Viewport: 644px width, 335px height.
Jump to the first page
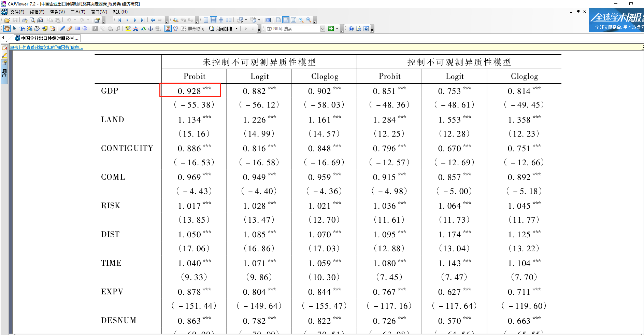[119, 20]
